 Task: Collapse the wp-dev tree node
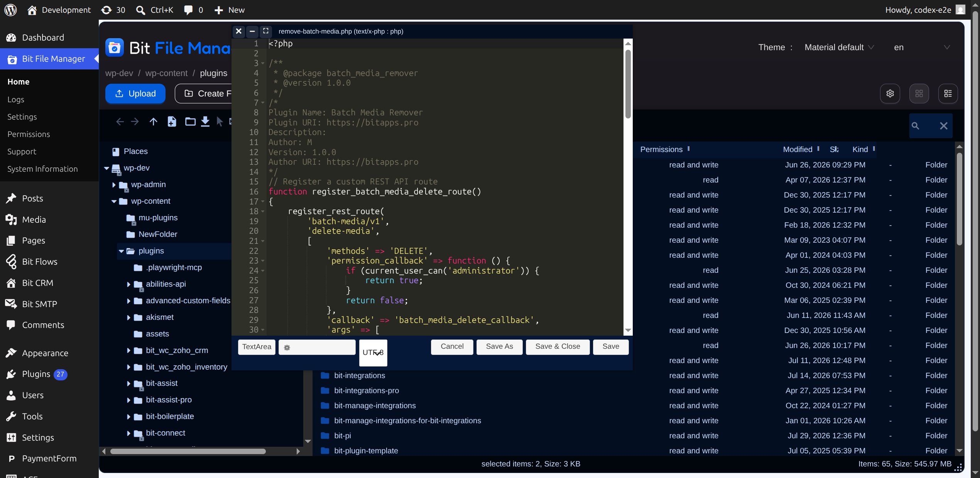coord(106,168)
